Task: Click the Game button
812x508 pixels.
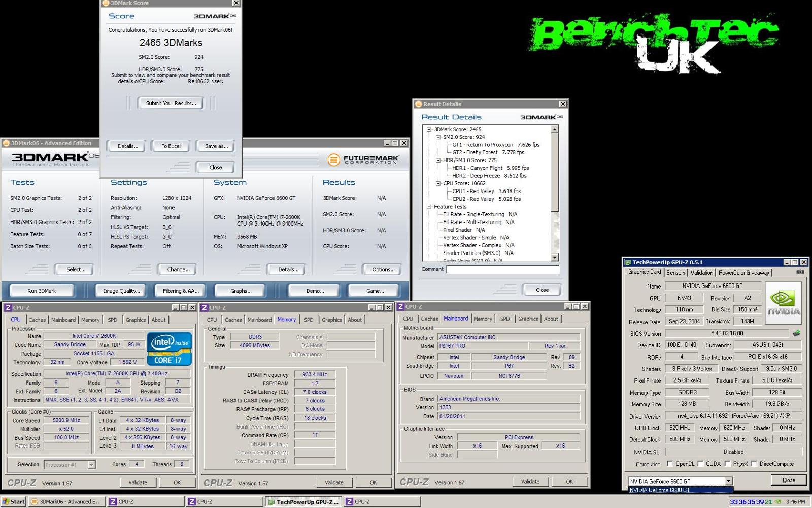Action: (x=375, y=291)
